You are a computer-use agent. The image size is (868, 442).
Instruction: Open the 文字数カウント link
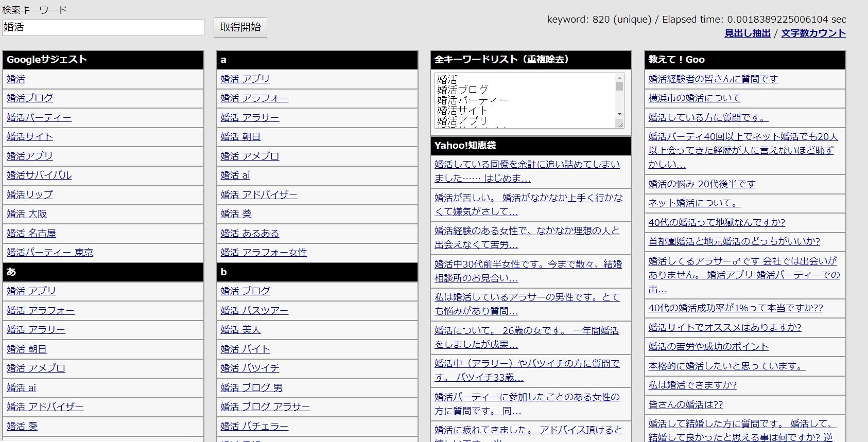pos(813,33)
